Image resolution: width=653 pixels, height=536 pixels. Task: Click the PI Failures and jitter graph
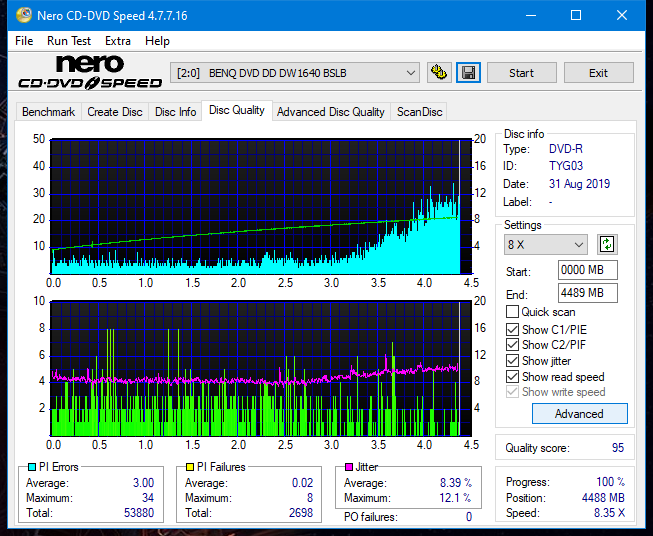(x=261, y=368)
